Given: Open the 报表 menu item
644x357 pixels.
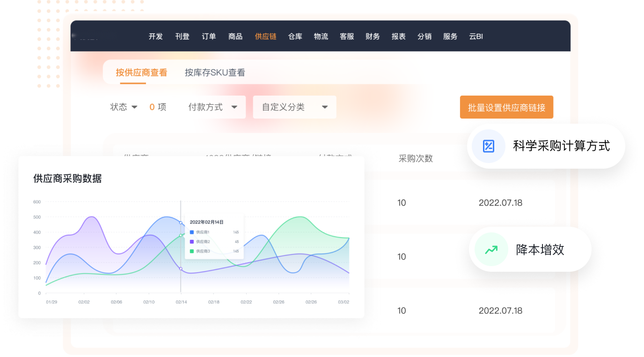Looking at the screenshot, I should click(x=398, y=37).
